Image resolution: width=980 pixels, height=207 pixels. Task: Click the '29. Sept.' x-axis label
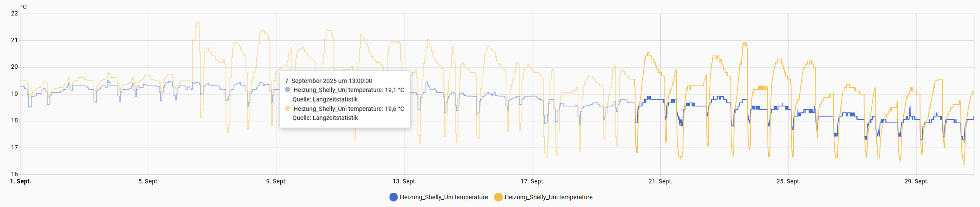(916, 181)
